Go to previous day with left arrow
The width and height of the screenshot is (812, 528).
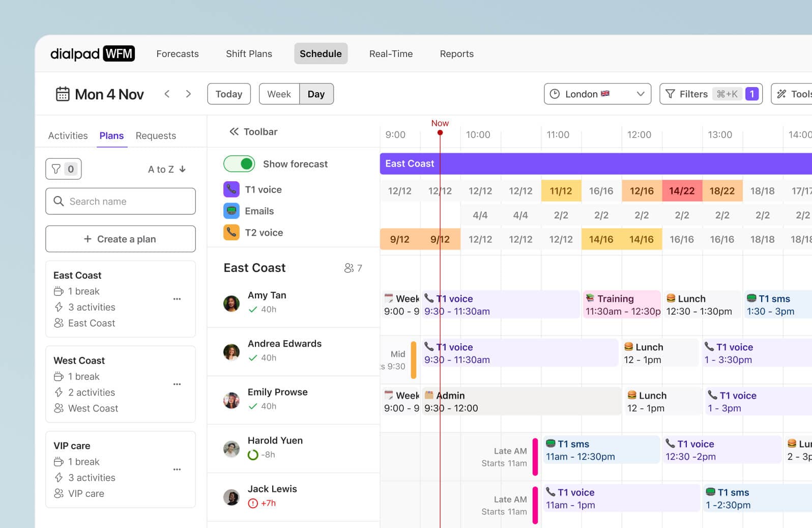167,94
